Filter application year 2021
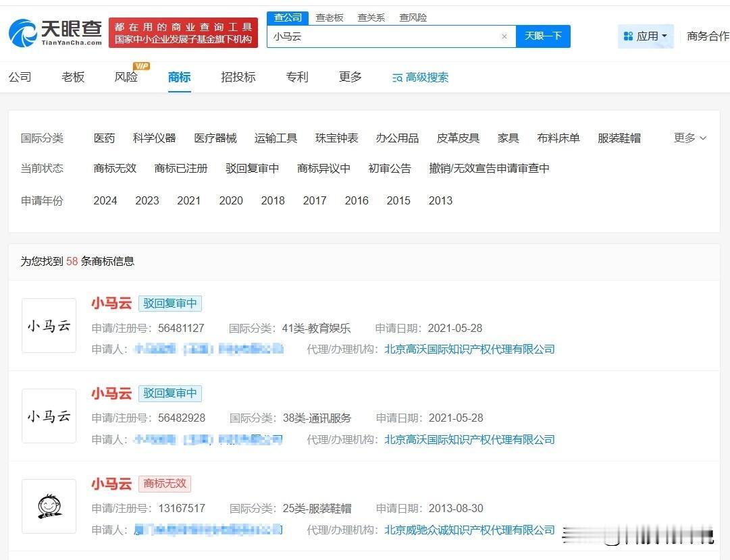Image resolution: width=730 pixels, height=560 pixels. (x=188, y=200)
